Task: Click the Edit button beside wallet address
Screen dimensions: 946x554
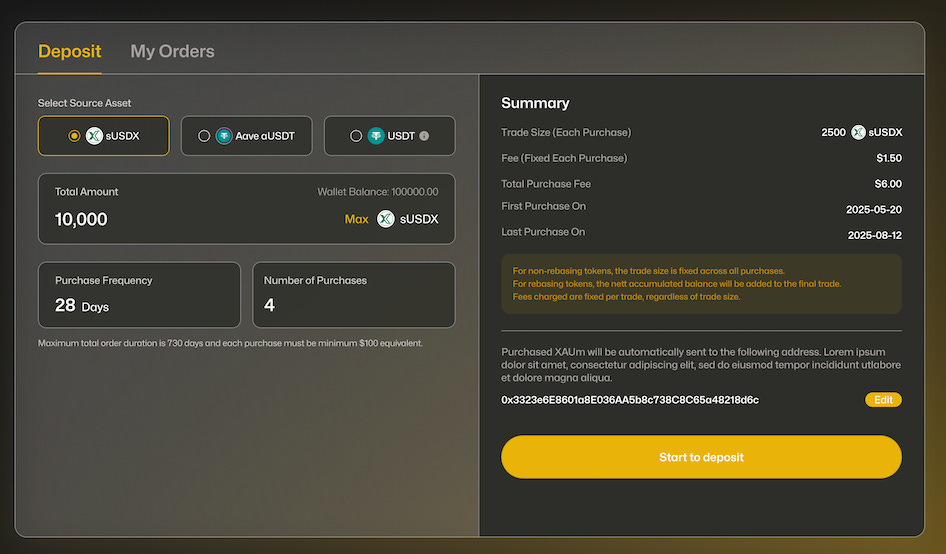Action: 883,400
